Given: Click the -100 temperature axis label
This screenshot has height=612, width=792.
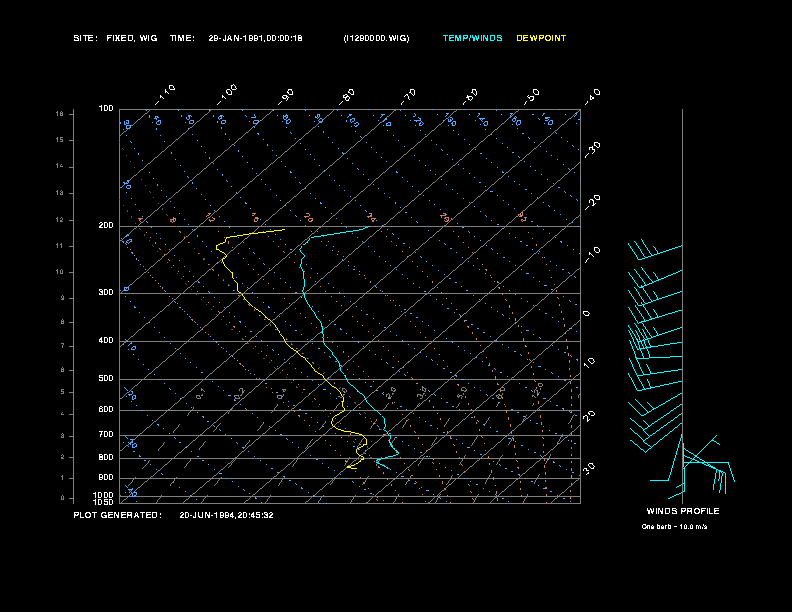Looking at the screenshot, I should tap(227, 95).
